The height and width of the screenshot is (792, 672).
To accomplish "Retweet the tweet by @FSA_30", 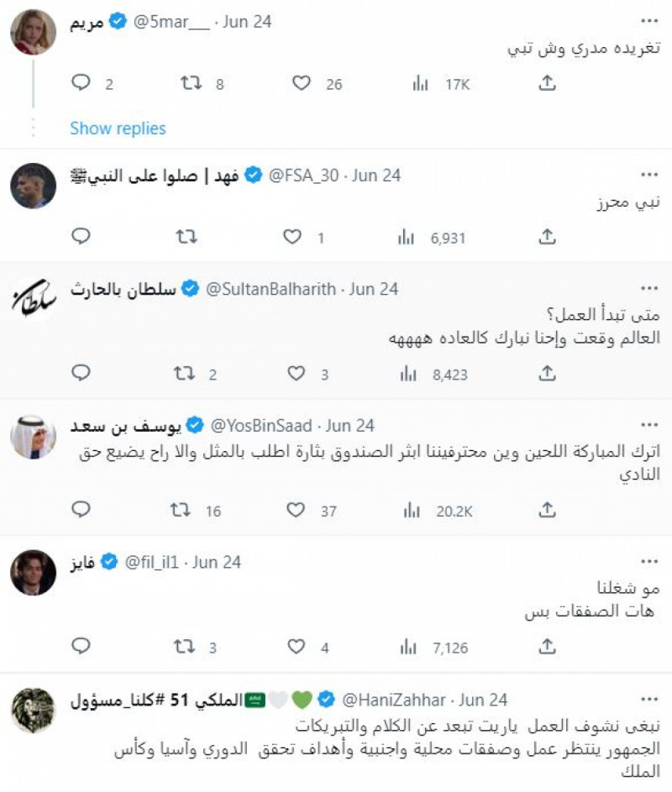I will click(186, 238).
